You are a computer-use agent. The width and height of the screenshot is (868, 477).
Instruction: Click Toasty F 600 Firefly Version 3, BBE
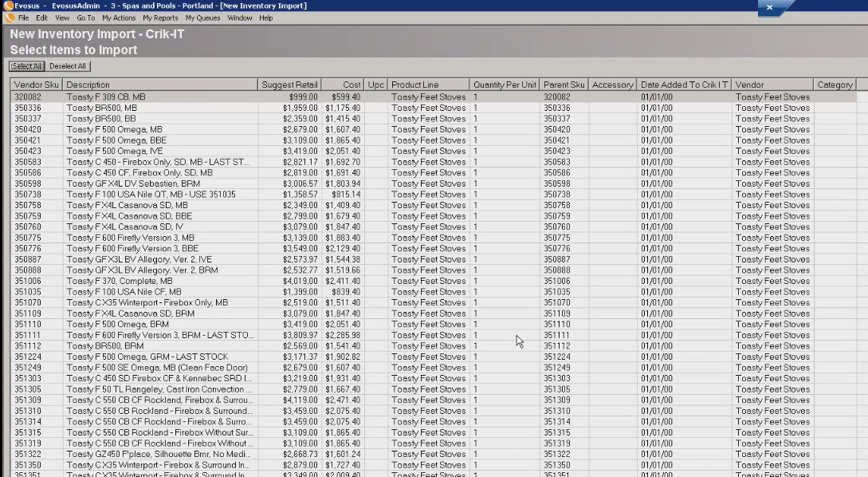coord(132,249)
